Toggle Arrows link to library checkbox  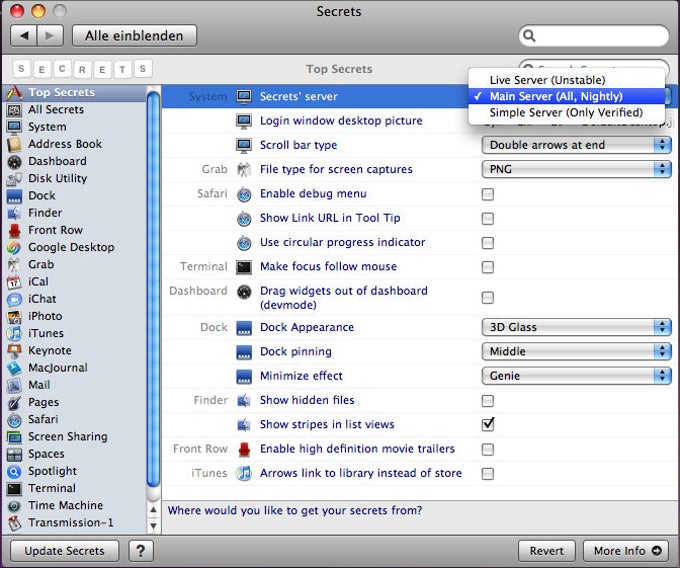[x=487, y=473]
